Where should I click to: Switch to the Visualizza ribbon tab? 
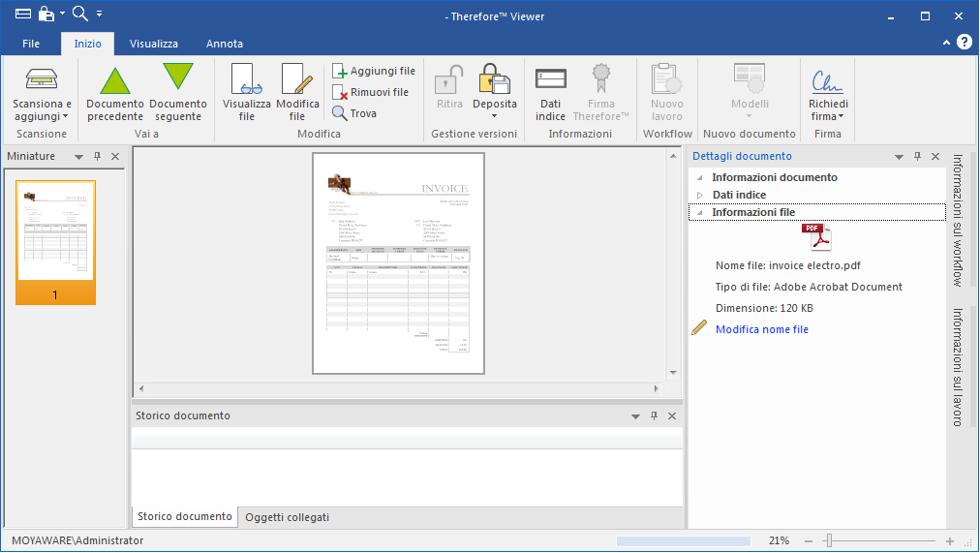154,44
